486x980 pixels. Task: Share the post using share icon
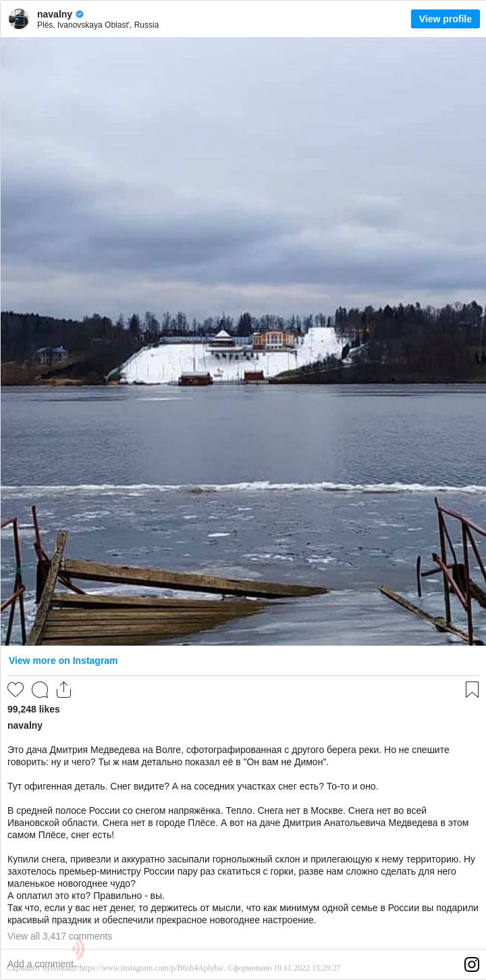pyautogui.click(x=63, y=690)
